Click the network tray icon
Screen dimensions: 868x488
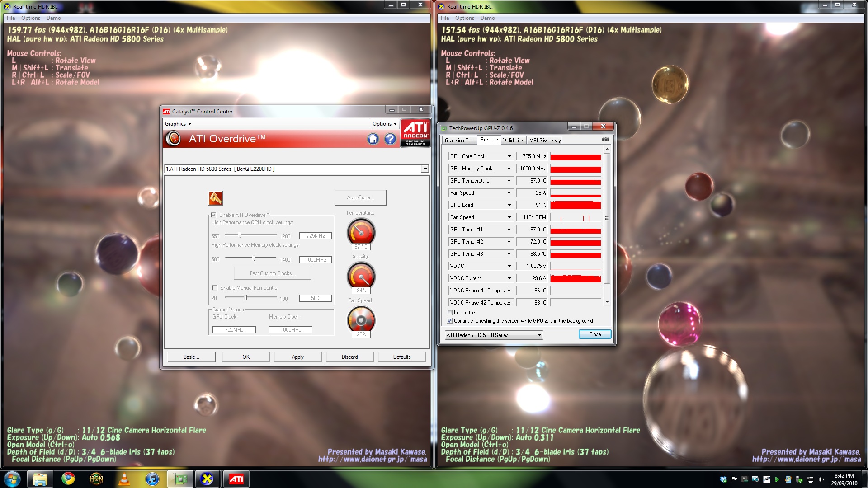pyautogui.click(x=810, y=479)
